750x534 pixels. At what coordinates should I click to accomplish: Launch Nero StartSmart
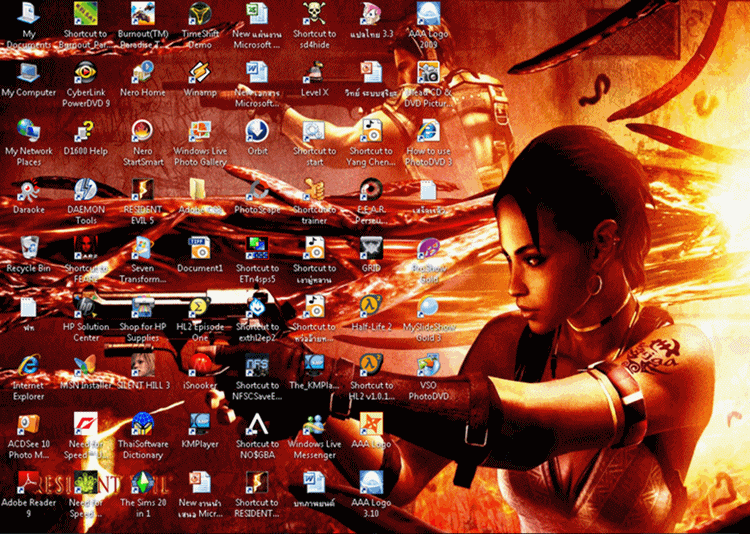tap(143, 131)
